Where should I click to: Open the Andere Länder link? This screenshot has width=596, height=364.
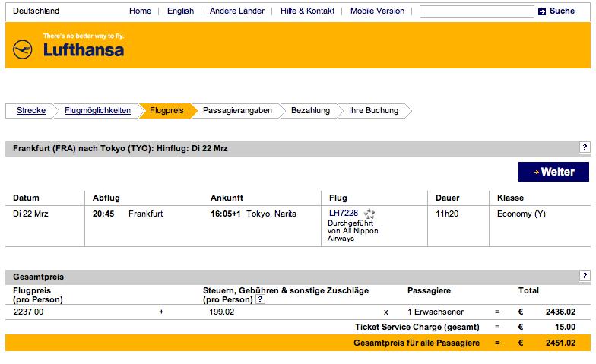click(237, 11)
